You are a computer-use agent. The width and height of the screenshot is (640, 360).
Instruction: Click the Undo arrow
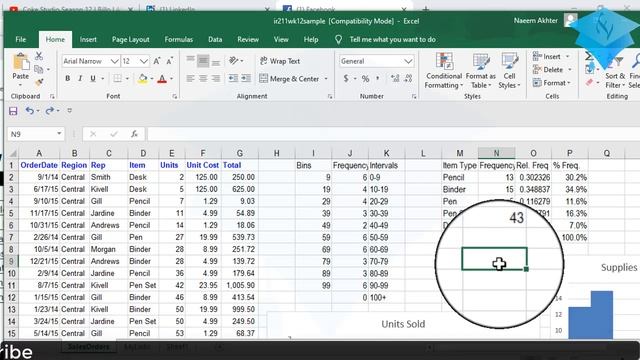[29, 111]
